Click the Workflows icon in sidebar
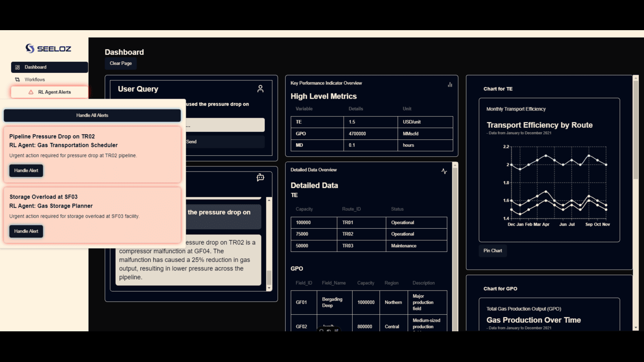The width and height of the screenshot is (644, 362). [x=18, y=79]
